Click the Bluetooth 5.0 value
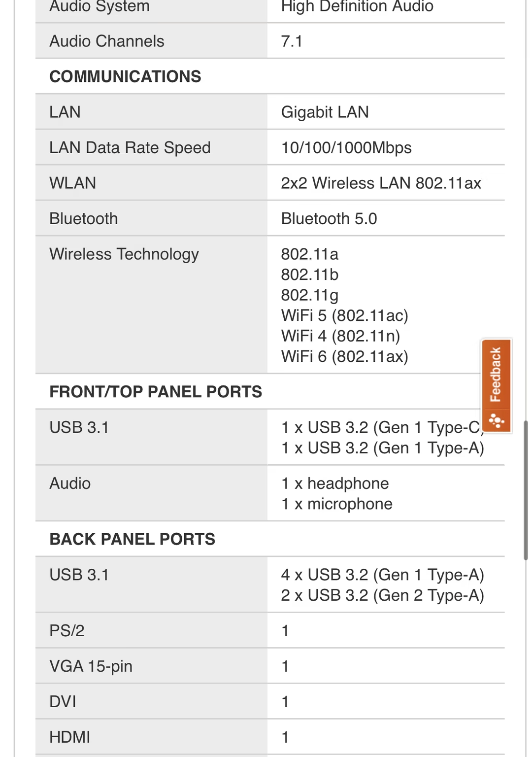 pos(329,218)
